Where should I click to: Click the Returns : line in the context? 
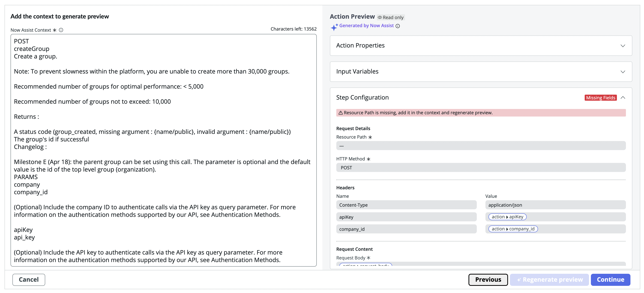[27, 117]
